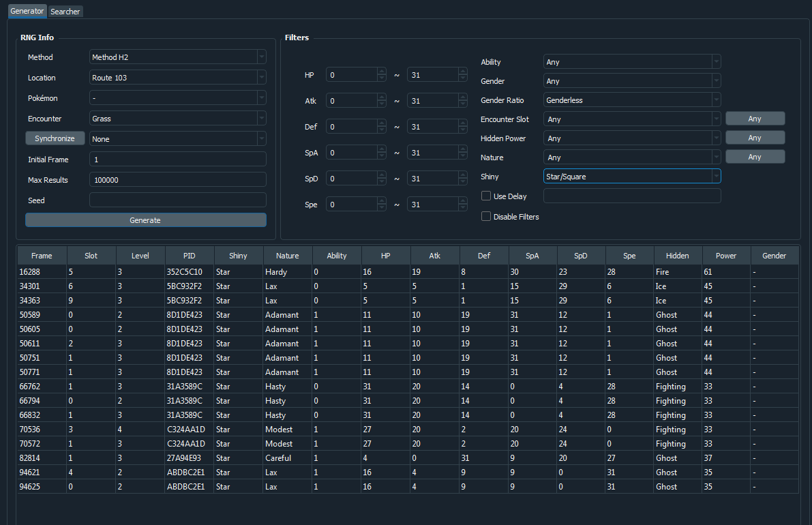This screenshot has height=525, width=812.
Task: Click the Seed input field
Action: click(x=177, y=200)
